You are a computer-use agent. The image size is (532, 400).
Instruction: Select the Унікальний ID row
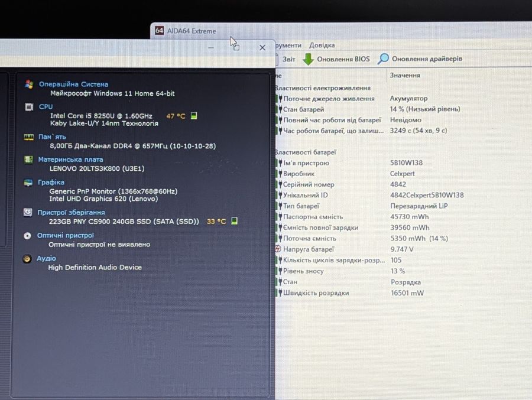coord(370,195)
